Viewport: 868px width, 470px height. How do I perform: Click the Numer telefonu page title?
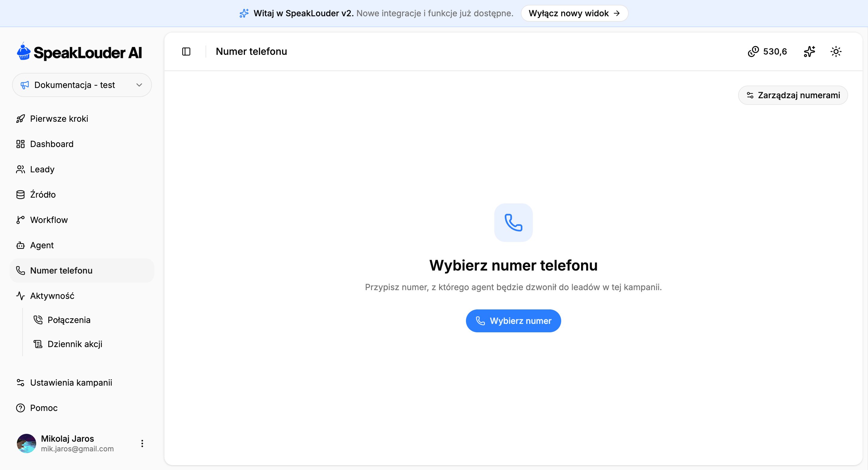(251, 51)
